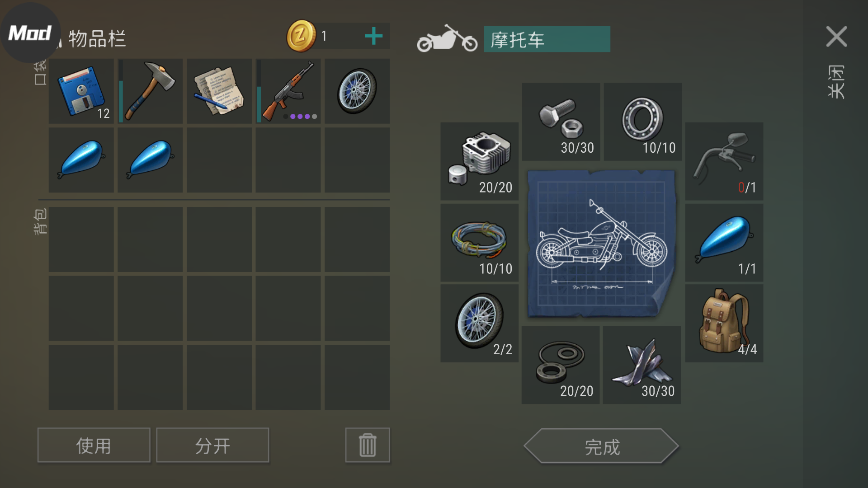The width and height of the screenshot is (868, 488).
Task: Select the floppy disk item in inventory
Action: (x=81, y=91)
